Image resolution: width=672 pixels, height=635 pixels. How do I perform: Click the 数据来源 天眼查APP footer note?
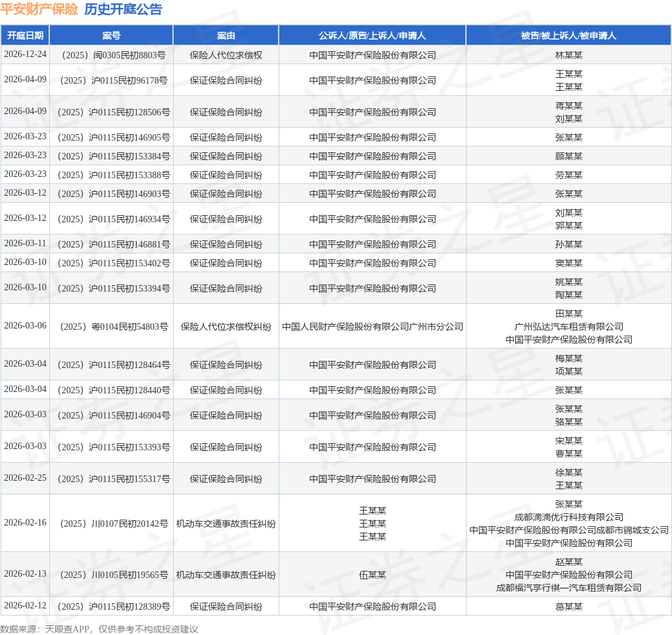click(x=98, y=629)
